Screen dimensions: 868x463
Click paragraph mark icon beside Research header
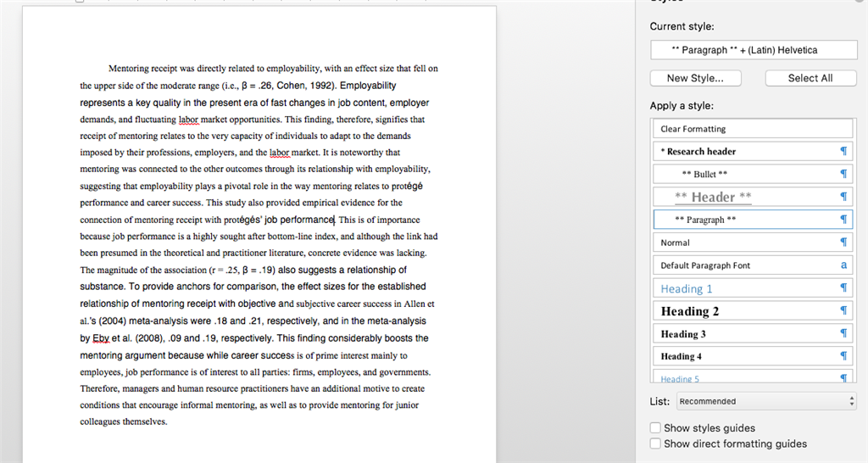[843, 151]
